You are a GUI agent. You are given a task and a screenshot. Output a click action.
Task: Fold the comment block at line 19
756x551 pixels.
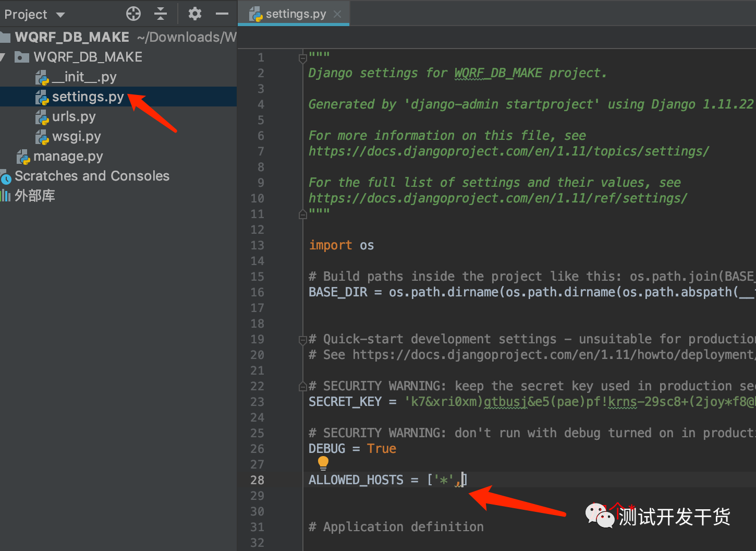(303, 340)
